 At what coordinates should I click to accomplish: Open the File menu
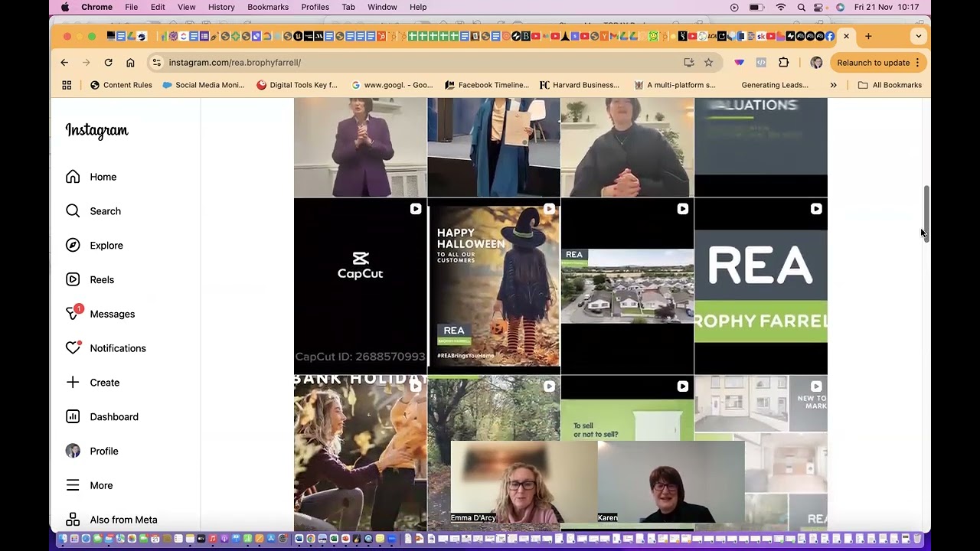pos(132,7)
